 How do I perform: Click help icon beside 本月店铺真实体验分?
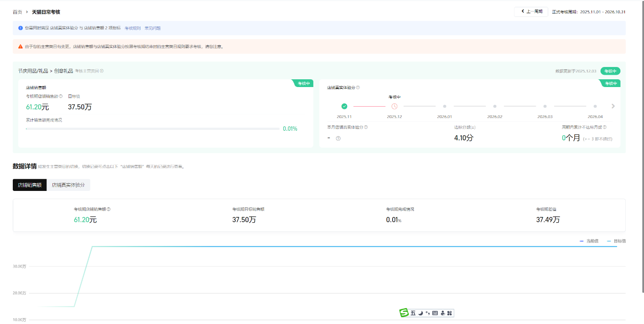pos(366,128)
